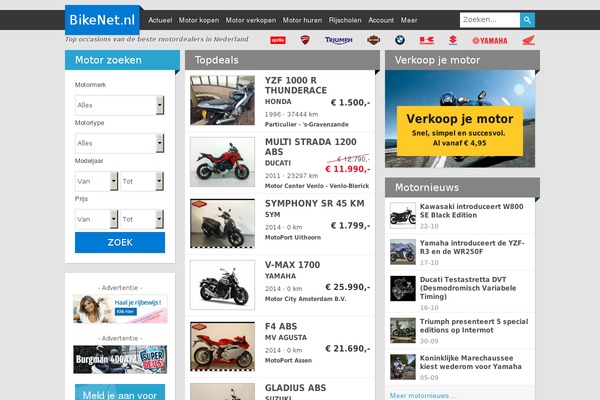The image size is (600, 400).
Task: Select the Honda brand logo
Action: 529,40
